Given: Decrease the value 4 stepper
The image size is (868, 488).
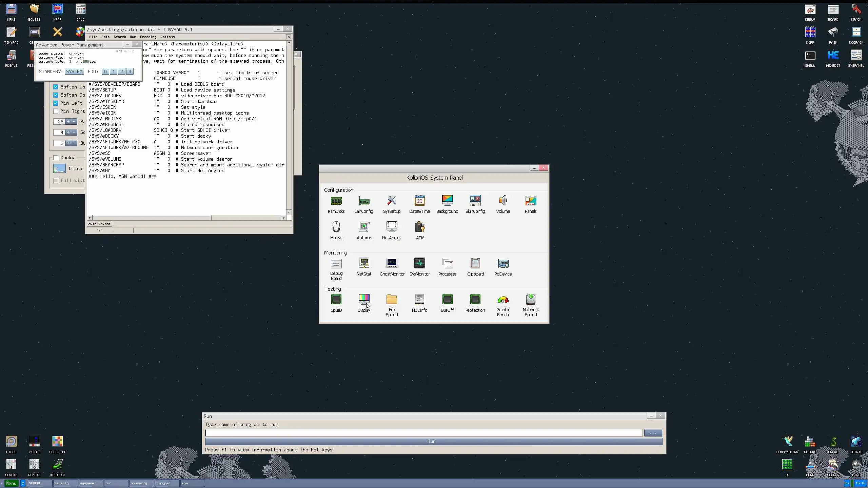Looking at the screenshot, I should point(74,132).
